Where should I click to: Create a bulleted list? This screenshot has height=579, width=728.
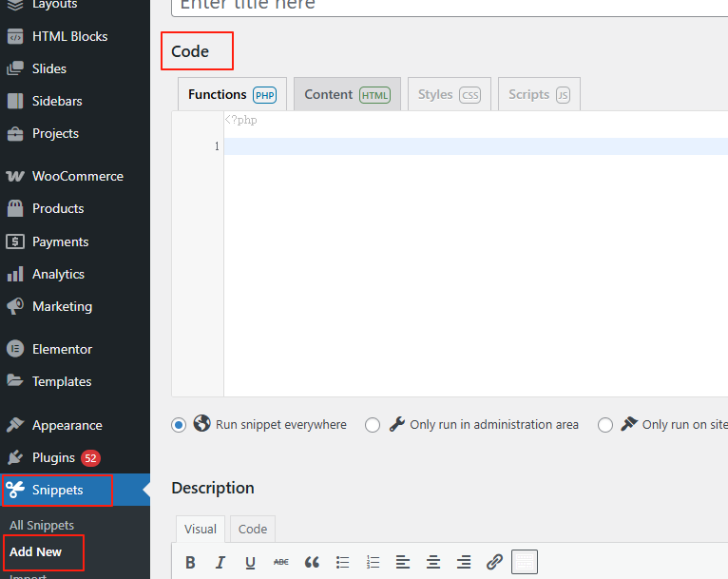[x=342, y=562]
